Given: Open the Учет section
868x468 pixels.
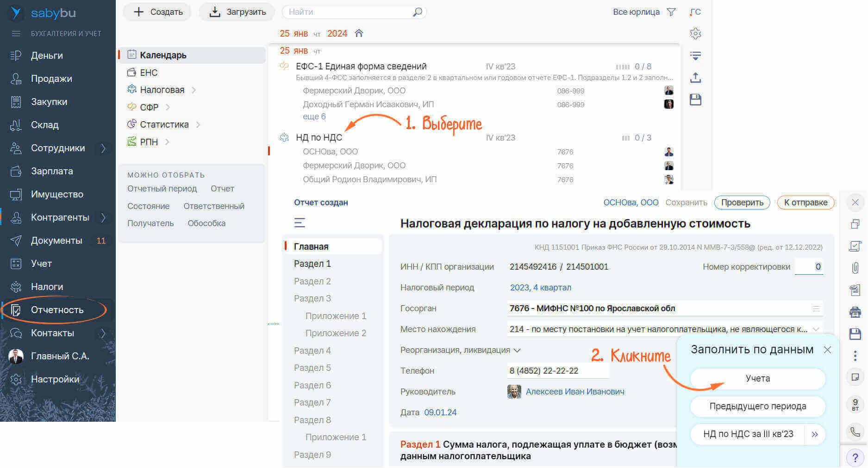Looking at the screenshot, I should coord(41,264).
